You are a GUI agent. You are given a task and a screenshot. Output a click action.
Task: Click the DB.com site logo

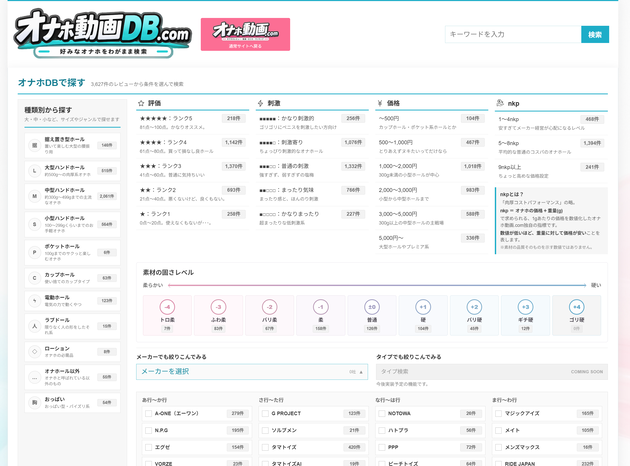pos(103,34)
